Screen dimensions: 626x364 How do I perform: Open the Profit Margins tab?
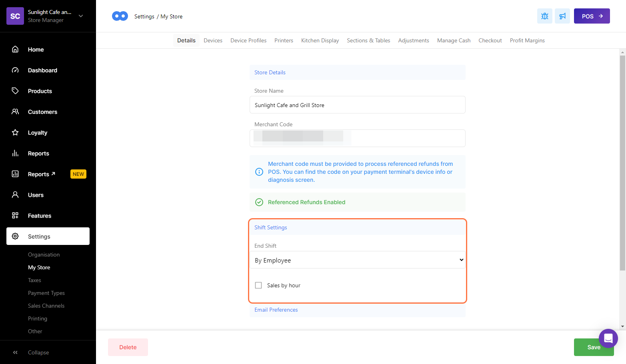[x=527, y=40]
